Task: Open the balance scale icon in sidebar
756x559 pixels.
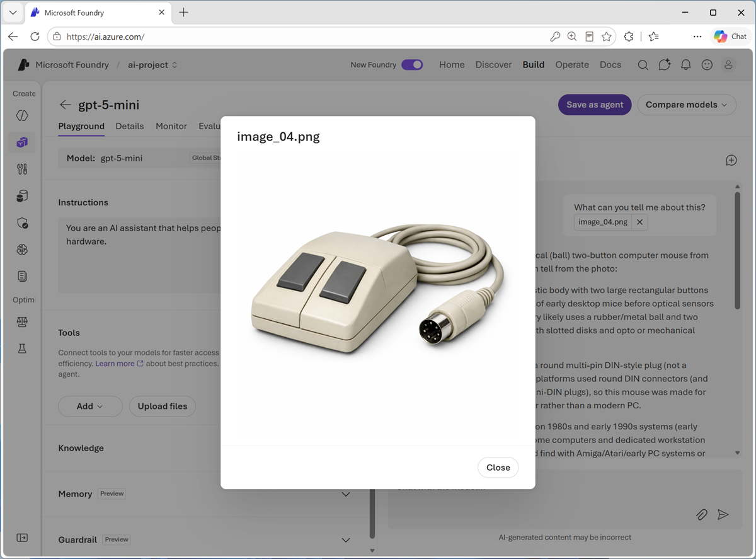Action: [22, 321]
